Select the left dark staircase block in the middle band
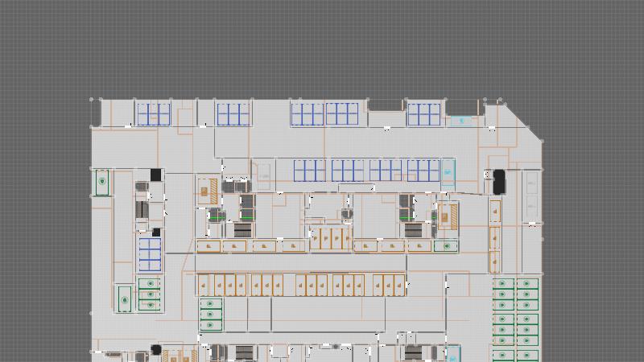 243,230
